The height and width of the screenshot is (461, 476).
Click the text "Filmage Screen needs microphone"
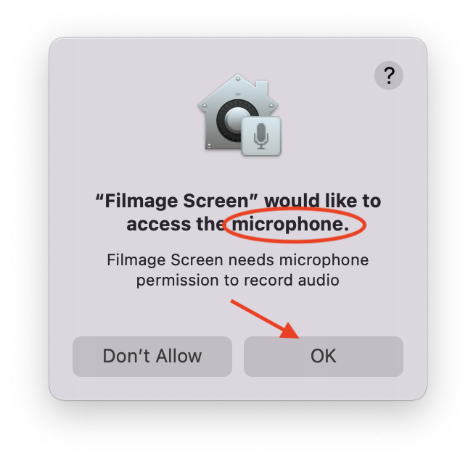238,260
